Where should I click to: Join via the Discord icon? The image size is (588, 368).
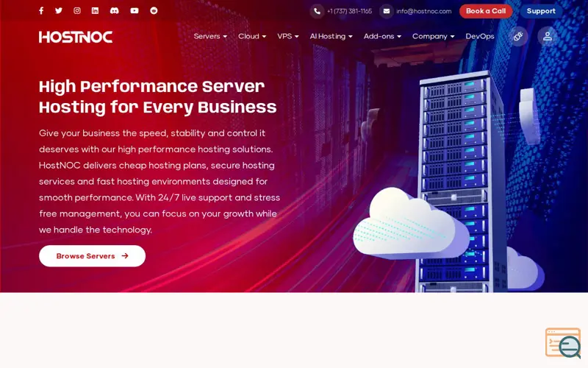tap(115, 10)
